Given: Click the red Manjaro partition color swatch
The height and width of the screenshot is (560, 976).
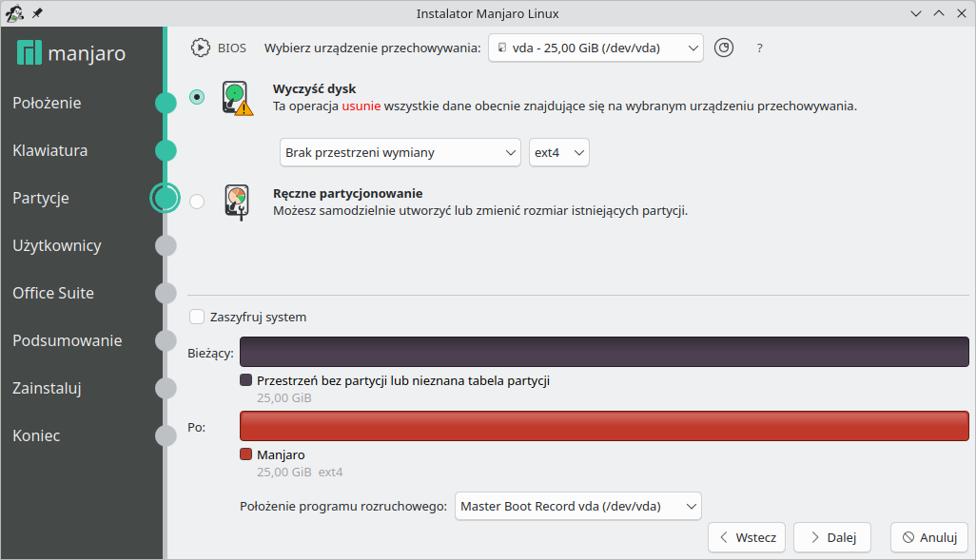Looking at the screenshot, I should coord(246,454).
